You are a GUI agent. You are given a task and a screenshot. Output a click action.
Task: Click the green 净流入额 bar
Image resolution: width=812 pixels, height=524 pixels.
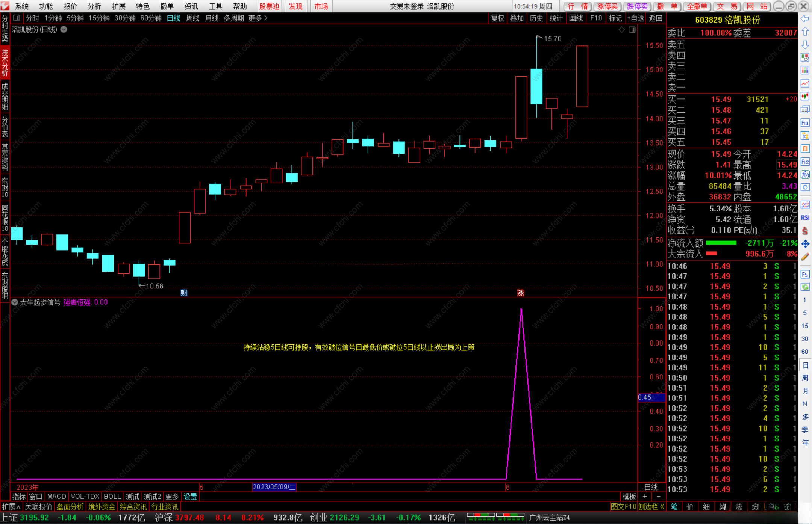pyautogui.click(x=721, y=243)
